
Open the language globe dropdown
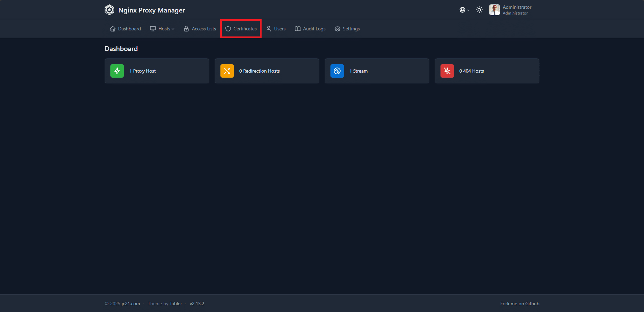(464, 10)
